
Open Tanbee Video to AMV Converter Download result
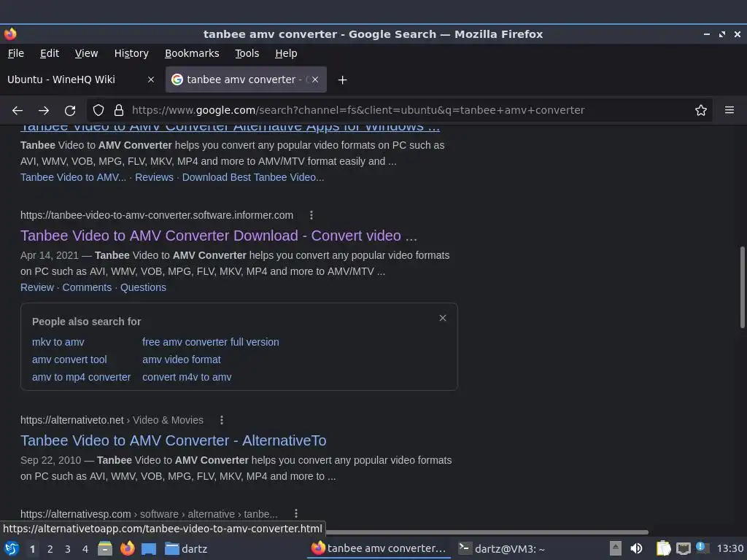[x=219, y=236]
